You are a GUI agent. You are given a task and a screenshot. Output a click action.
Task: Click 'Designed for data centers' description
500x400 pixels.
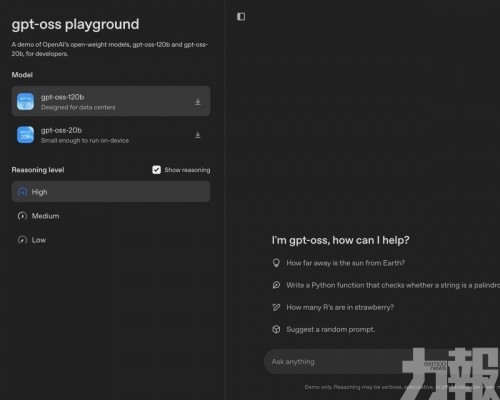click(78, 107)
